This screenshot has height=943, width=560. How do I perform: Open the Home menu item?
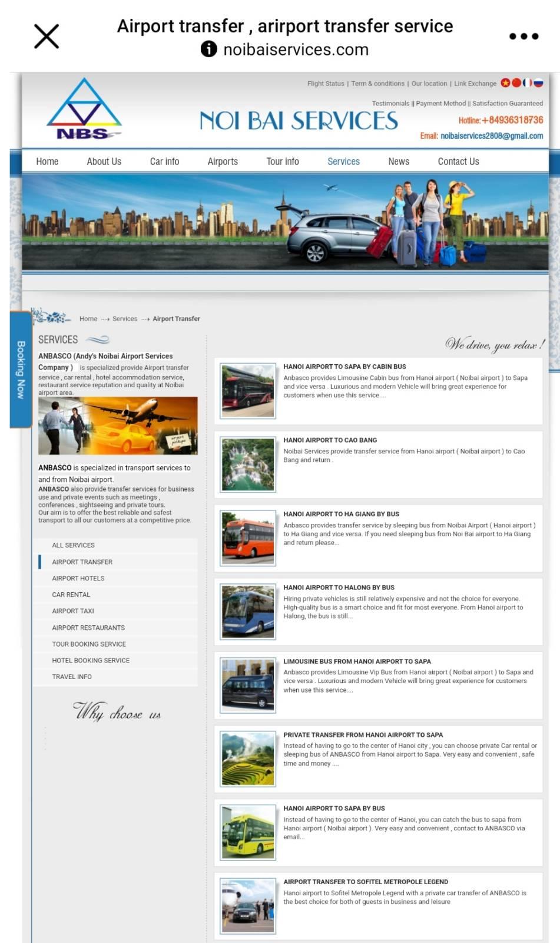pyautogui.click(x=47, y=161)
